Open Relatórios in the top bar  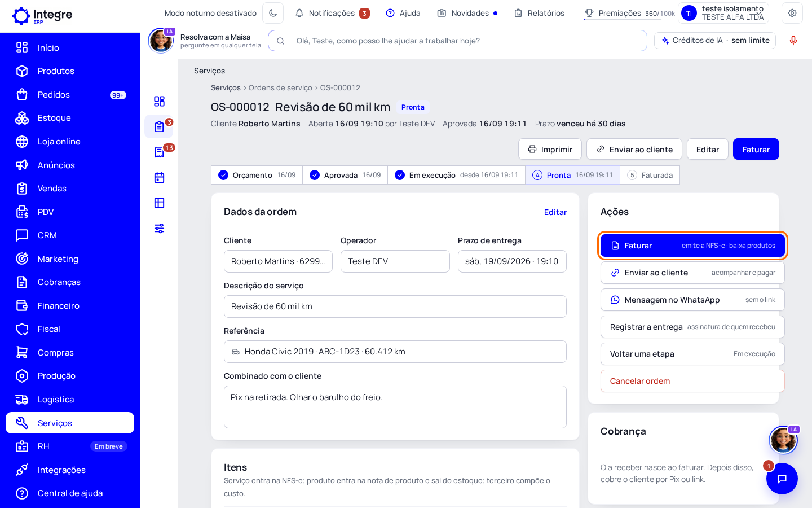(x=539, y=13)
